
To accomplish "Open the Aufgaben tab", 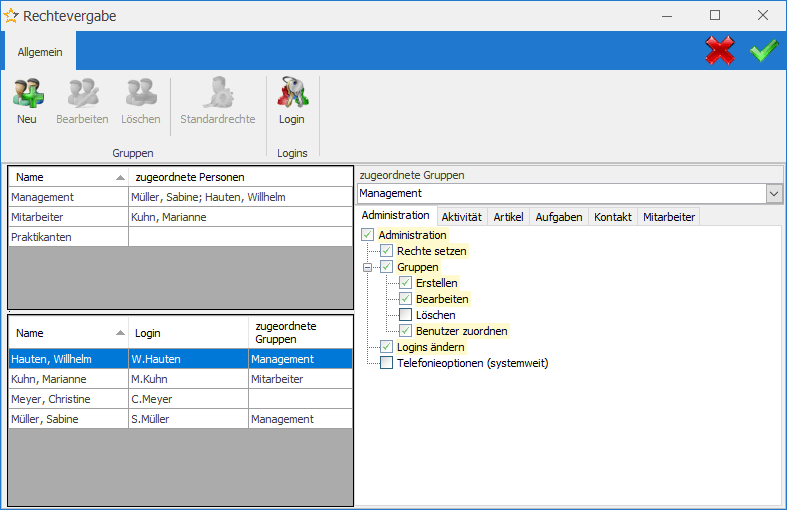I will point(559,217).
